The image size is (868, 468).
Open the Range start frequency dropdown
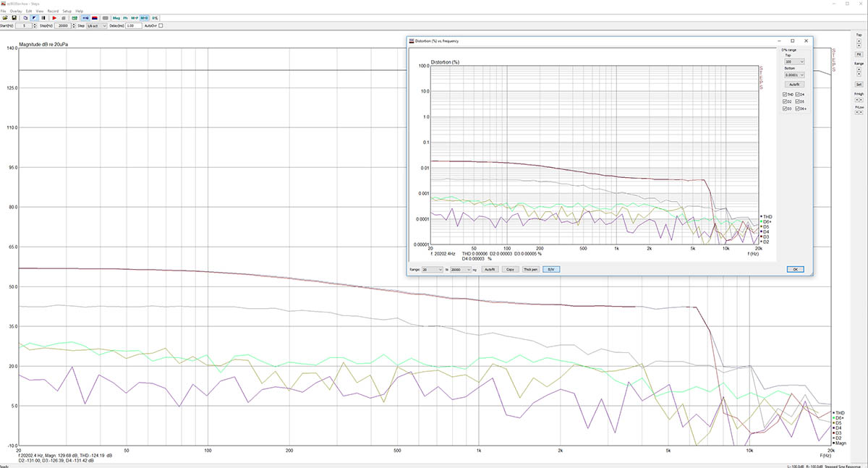[433, 269]
